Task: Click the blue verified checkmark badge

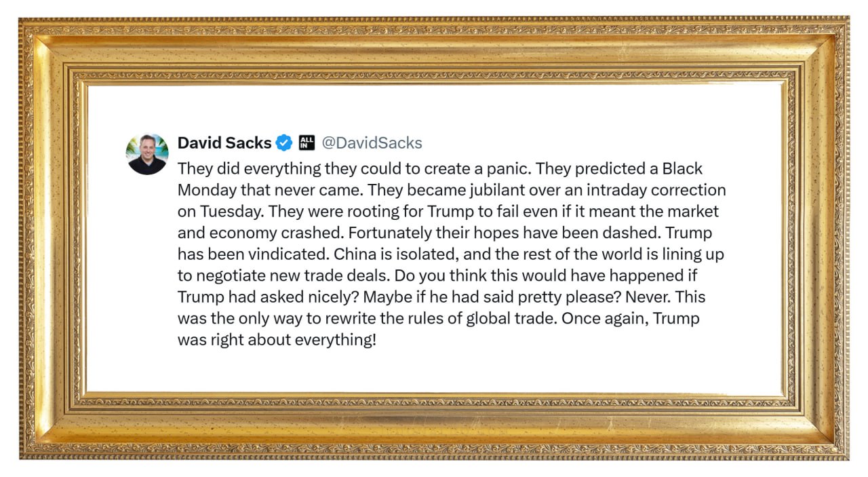Action: click(284, 143)
